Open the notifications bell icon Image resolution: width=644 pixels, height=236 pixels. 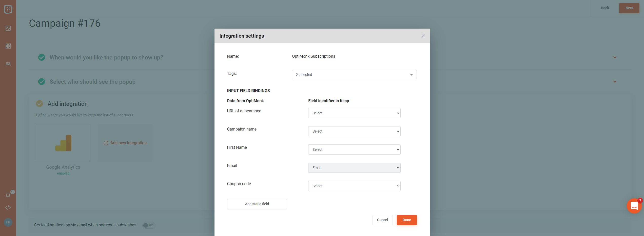tap(8, 195)
